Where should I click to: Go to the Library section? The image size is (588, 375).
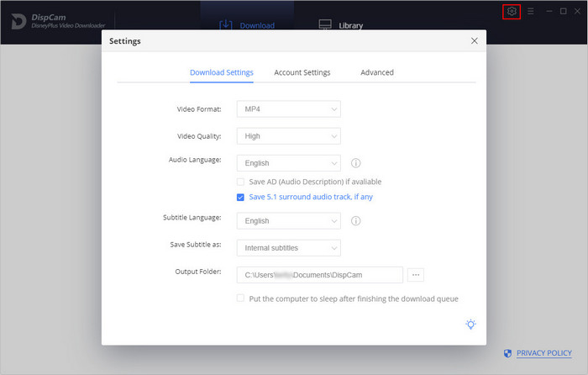click(x=341, y=25)
